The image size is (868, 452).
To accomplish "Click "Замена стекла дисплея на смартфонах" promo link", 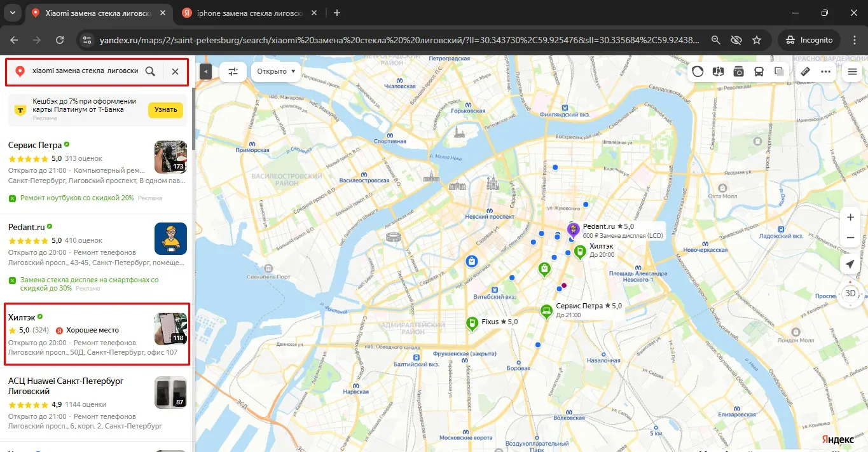I will tap(89, 284).
